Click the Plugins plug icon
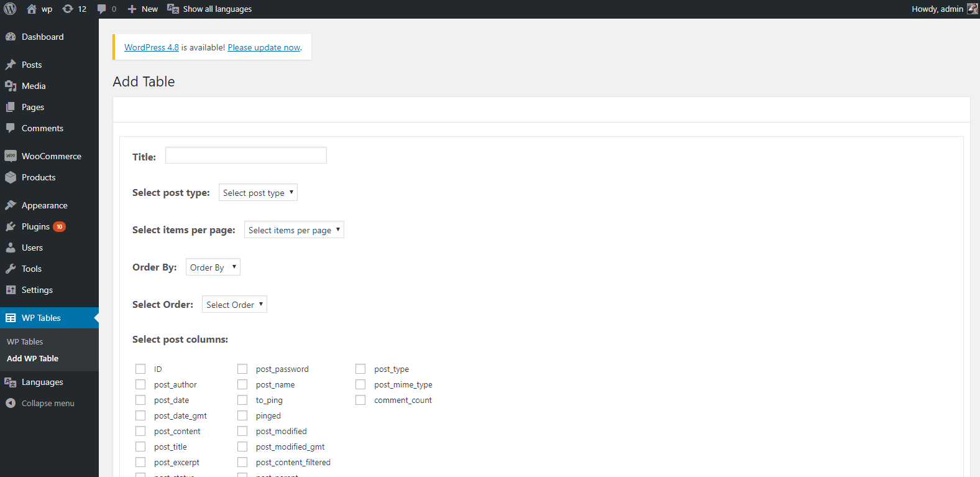This screenshot has width=980, height=477. pos(11,226)
